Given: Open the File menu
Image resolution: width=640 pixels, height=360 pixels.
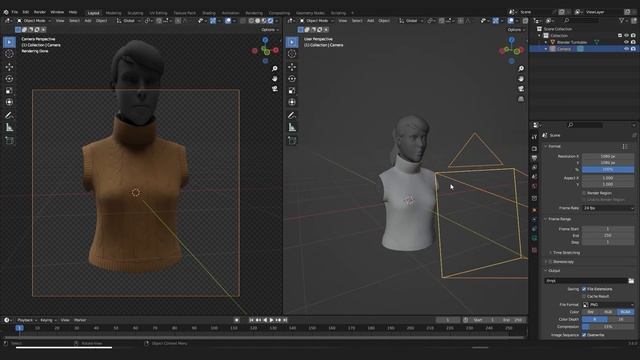Looking at the screenshot, I should pos(15,12).
